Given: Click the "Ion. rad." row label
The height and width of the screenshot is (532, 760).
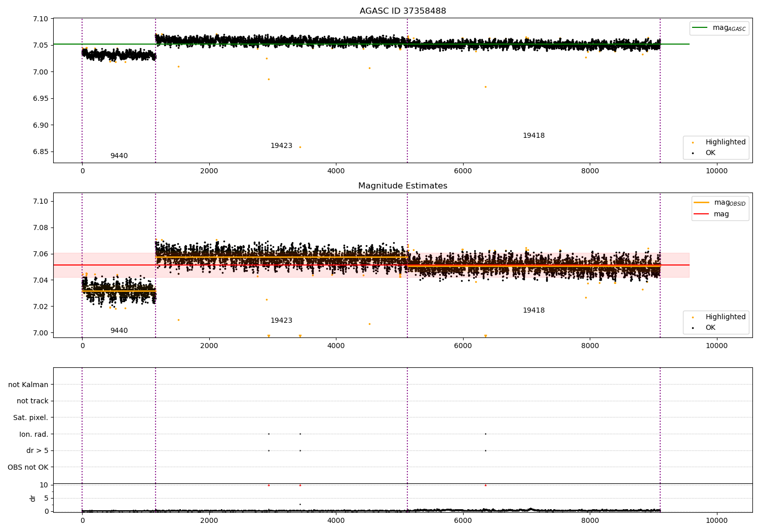Looking at the screenshot, I should pyautogui.click(x=34, y=434).
